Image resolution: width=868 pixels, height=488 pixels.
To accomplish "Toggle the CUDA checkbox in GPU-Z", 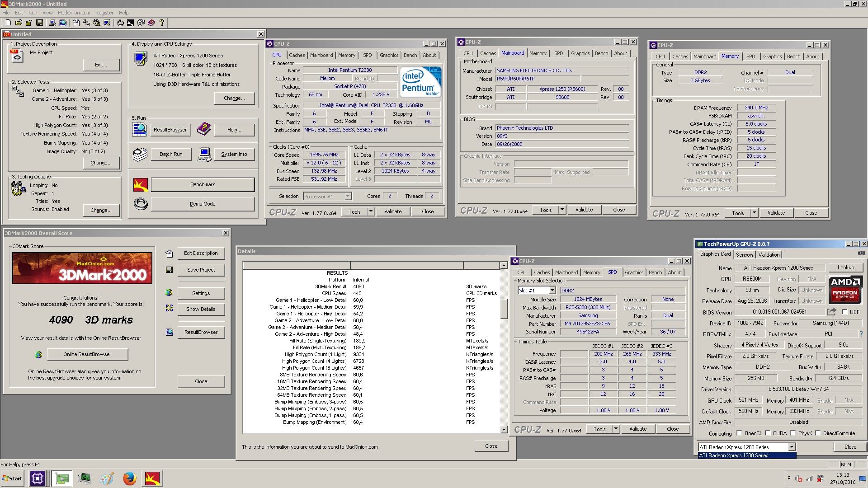I will click(768, 433).
